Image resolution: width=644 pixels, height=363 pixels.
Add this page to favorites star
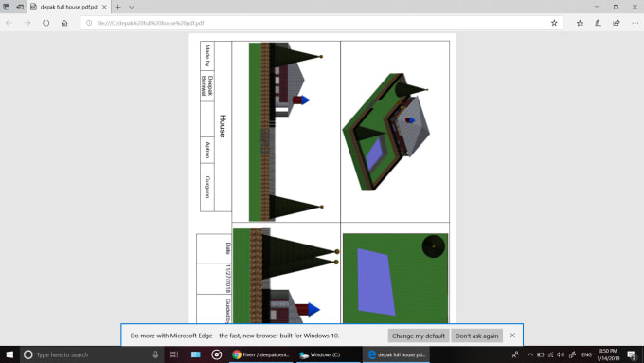[554, 23]
